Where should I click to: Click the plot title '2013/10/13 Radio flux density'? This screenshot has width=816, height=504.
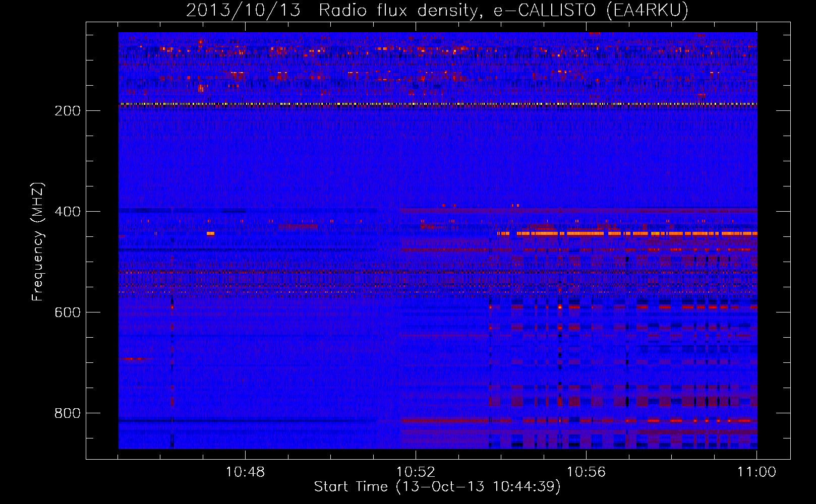pos(437,11)
